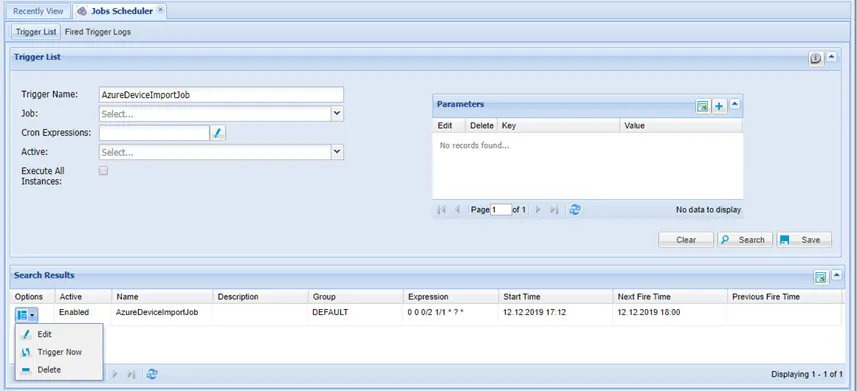Toggle Execute All Instances checkbox
857x391 pixels.
tap(103, 171)
